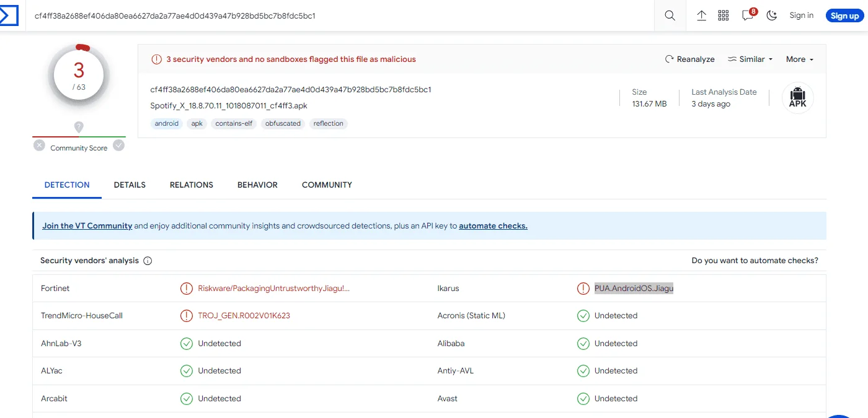
Task: Toggle dark mode moon icon
Action: tap(772, 15)
